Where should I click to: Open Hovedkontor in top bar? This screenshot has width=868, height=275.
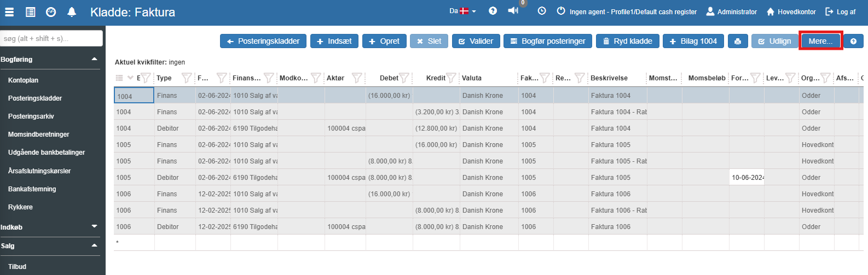[791, 11]
